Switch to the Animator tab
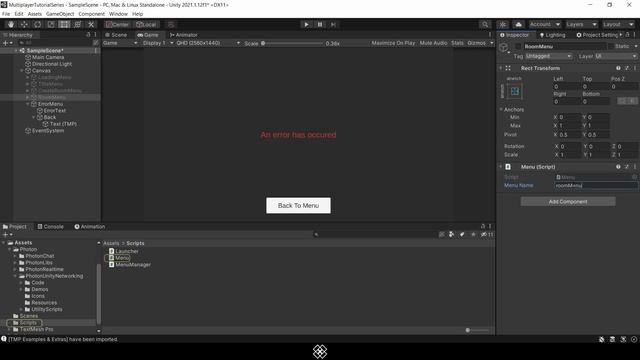The height and width of the screenshot is (360, 640). pyautogui.click(x=183, y=35)
